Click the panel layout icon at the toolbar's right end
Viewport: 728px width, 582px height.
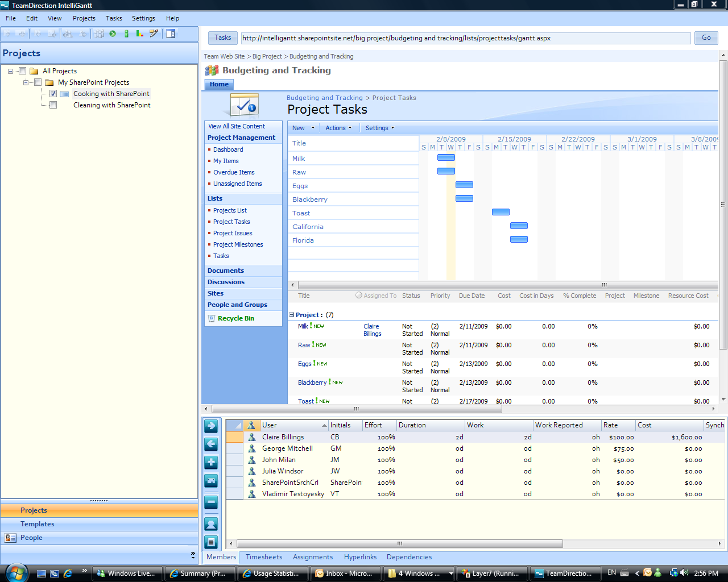click(171, 34)
